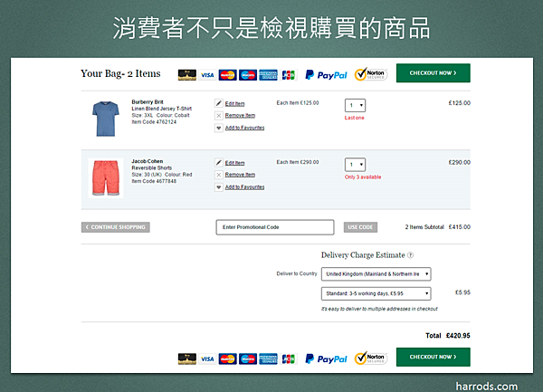Click the 'Delivery Charge Estimate' heading
543x392 pixels.
click(363, 255)
